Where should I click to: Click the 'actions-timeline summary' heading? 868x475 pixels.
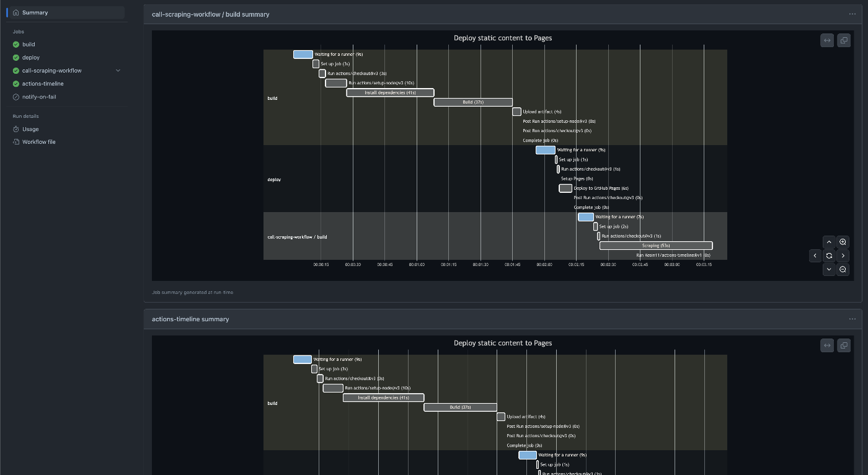coord(190,319)
